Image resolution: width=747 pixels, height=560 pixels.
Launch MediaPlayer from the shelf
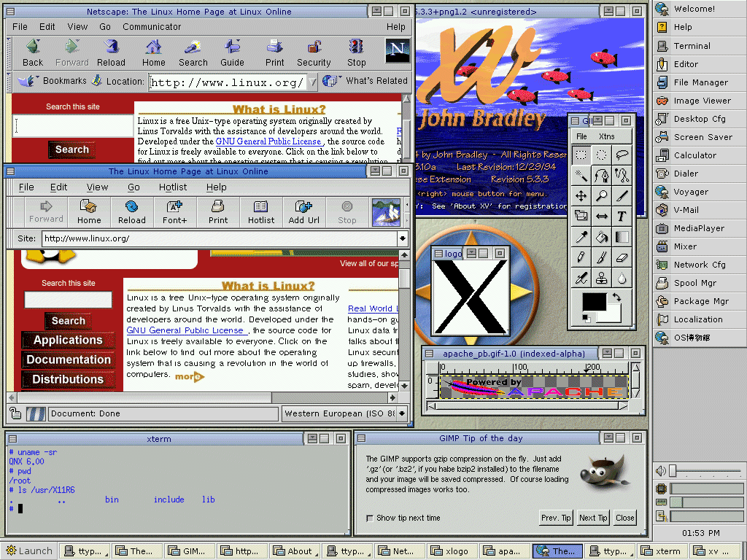click(700, 228)
